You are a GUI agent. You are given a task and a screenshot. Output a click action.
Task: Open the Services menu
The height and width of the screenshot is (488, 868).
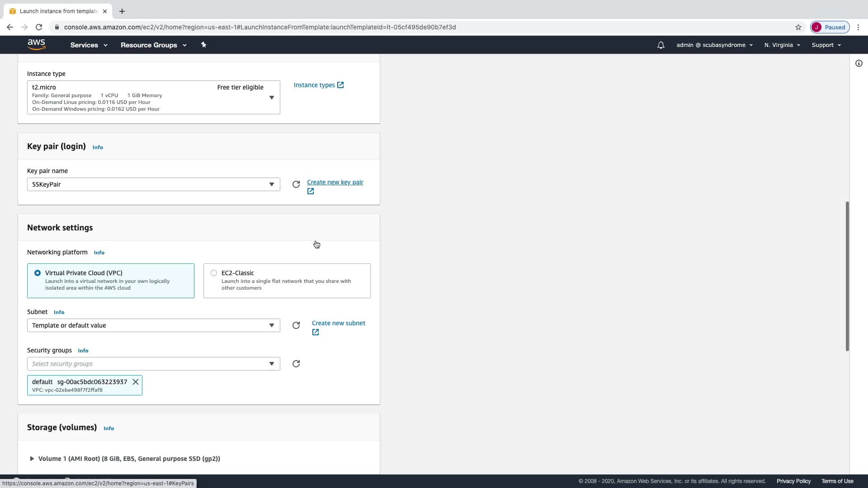[89, 45]
